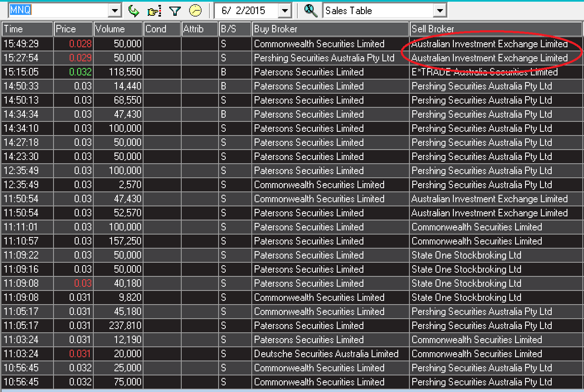Sort by the Volume column header
Screen dimensions: 584x392
118,29
